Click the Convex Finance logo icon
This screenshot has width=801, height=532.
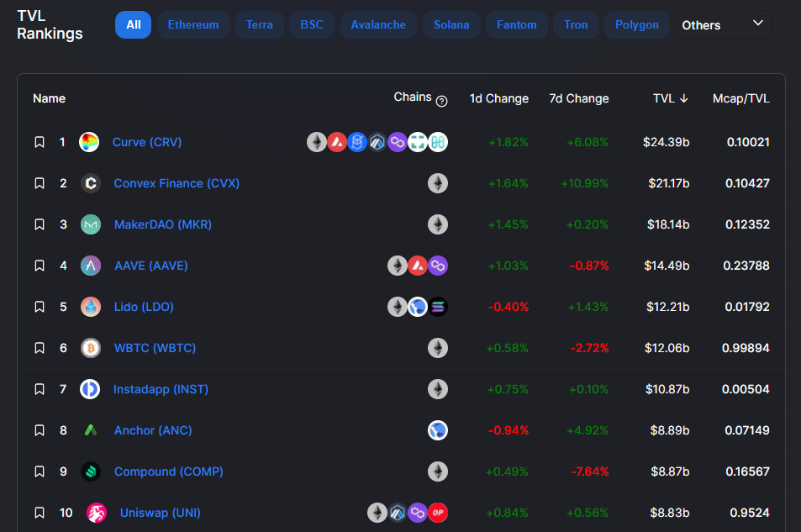coord(91,183)
